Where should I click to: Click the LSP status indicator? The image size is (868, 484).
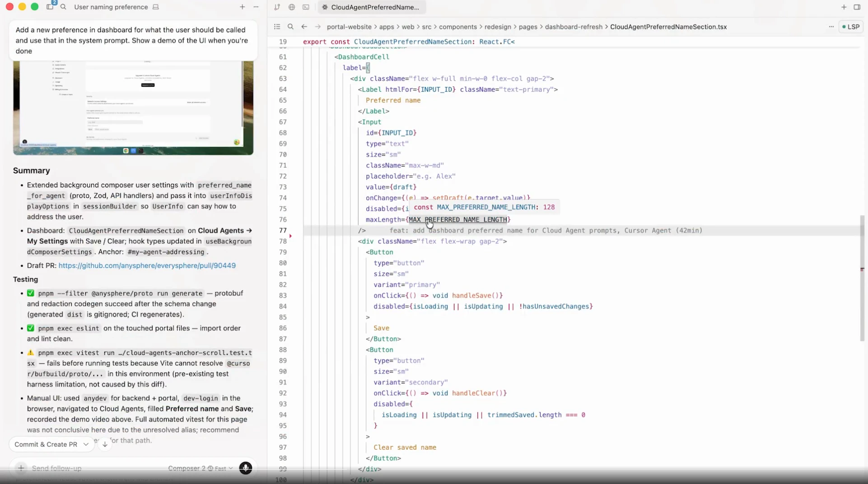click(x=851, y=27)
